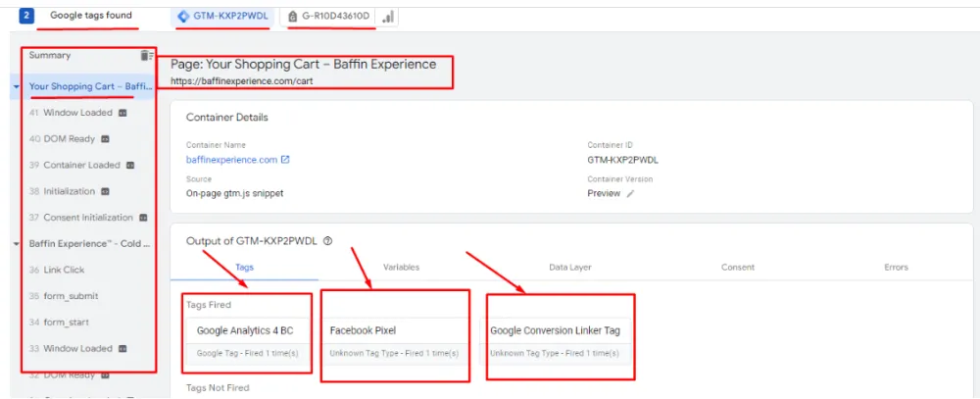
Task: Switch to the Variables tab
Action: [401, 267]
